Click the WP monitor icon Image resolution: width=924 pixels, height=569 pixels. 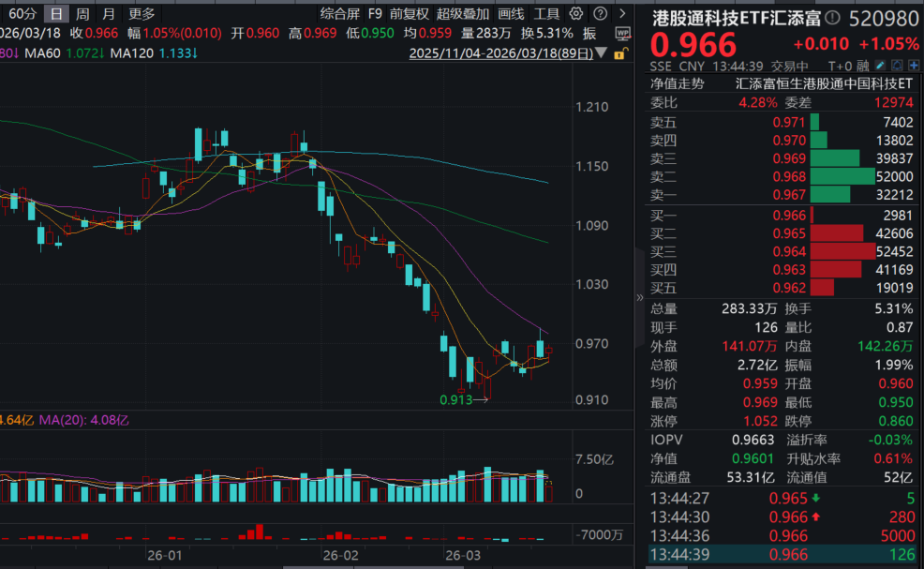pos(623,33)
